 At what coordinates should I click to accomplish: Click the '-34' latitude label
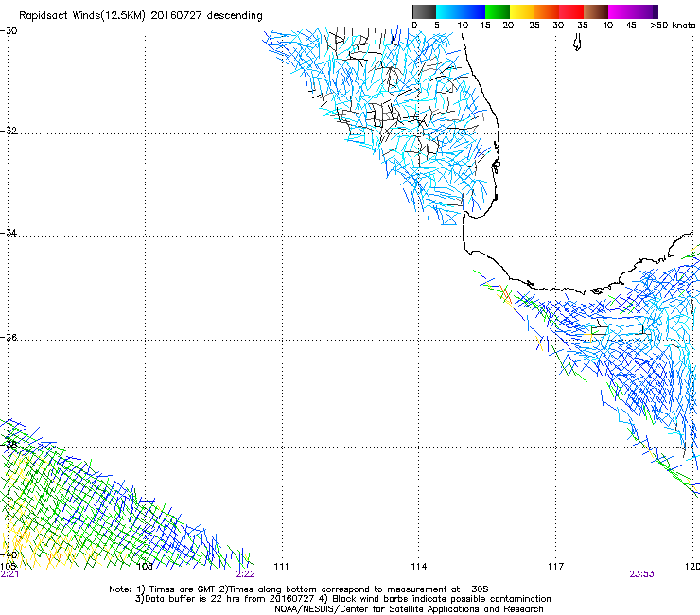point(9,233)
